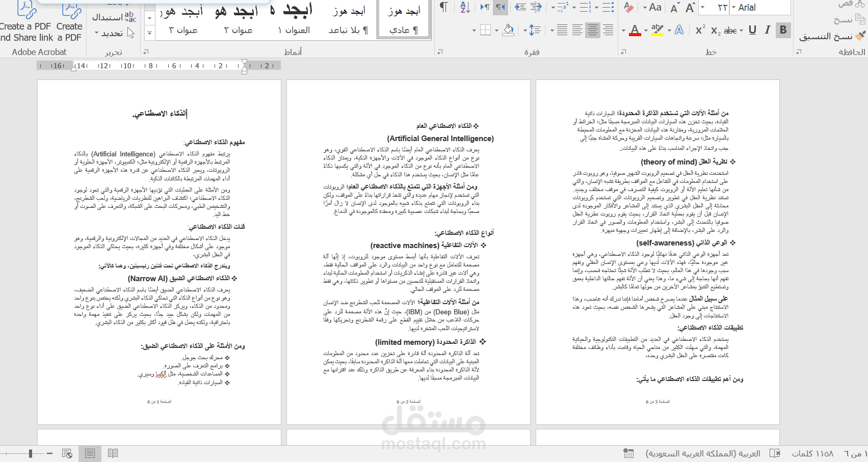
Task: Open shading paint bucket
Action: coord(508,30)
